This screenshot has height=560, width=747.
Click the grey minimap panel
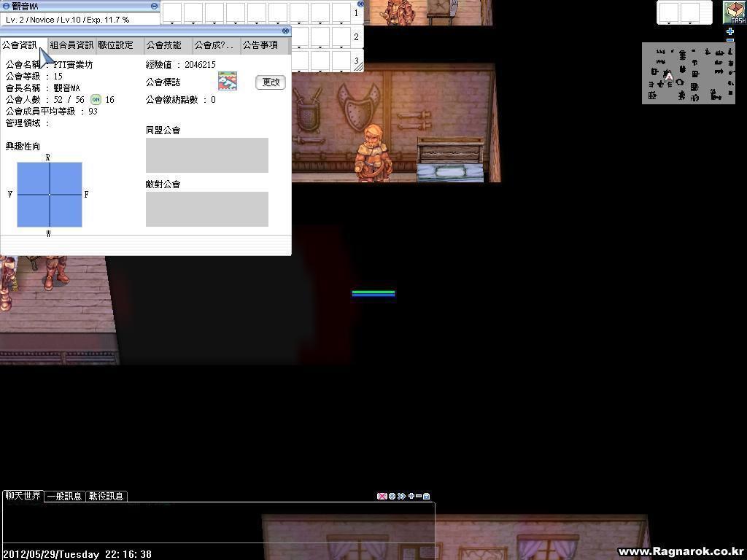(x=689, y=73)
